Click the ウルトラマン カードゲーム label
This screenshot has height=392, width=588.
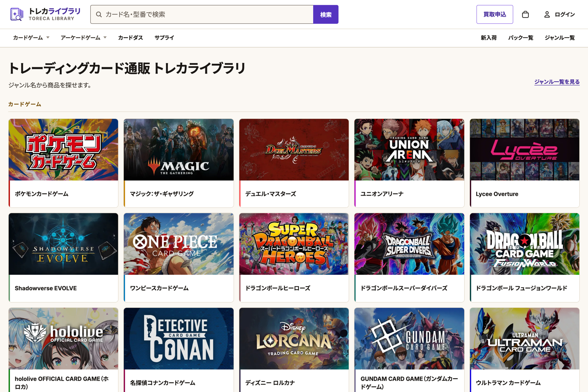tap(508, 383)
